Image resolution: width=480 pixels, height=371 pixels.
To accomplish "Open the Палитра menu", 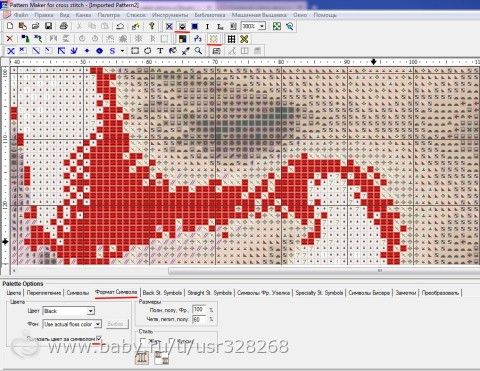I will click(109, 15).
